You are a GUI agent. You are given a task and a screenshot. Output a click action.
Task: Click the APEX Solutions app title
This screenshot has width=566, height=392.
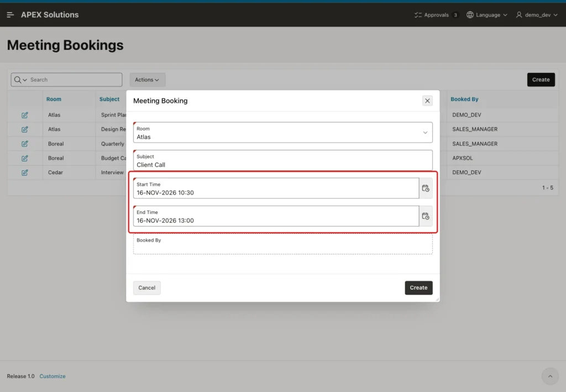pos(50,15)
